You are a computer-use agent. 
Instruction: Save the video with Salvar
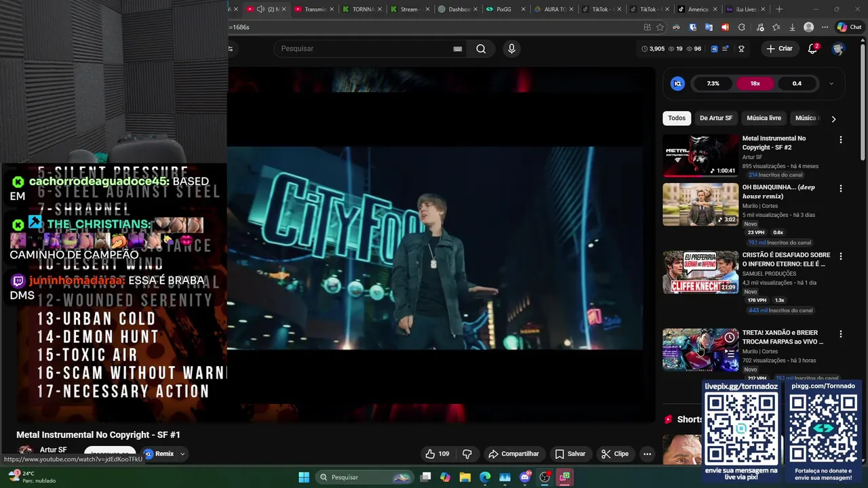570,454
